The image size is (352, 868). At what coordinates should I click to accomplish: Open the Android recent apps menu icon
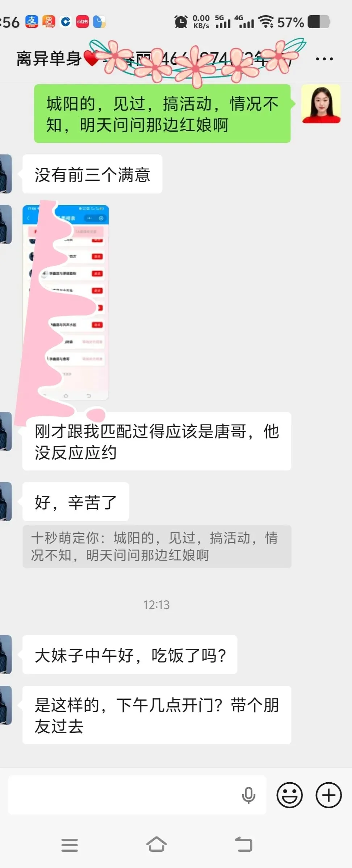click(x=70, y=845)
